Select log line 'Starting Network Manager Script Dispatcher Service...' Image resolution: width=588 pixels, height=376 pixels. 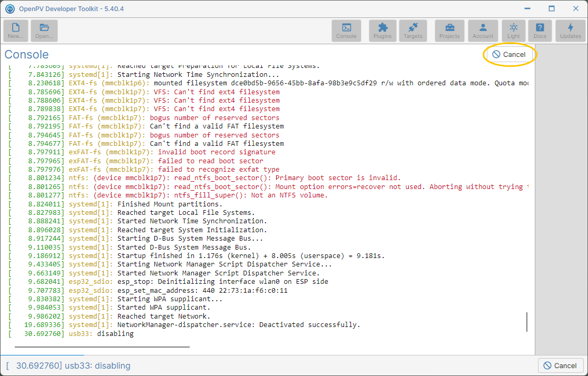pos(170,264)
